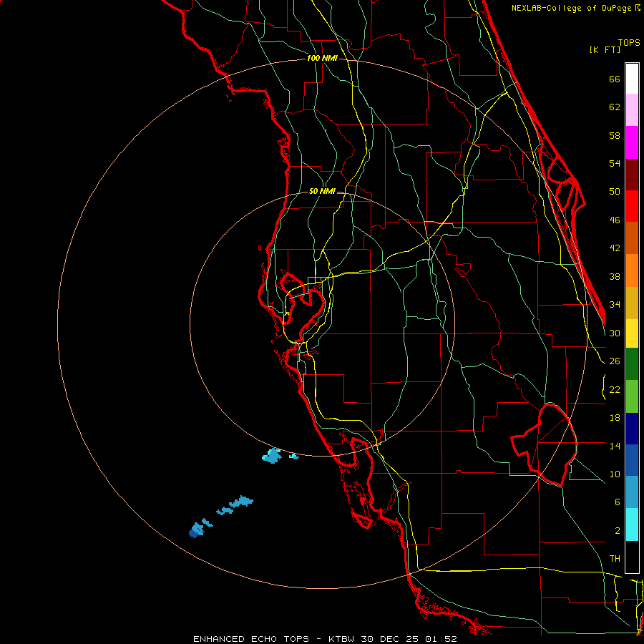The width and height of the screenshot is (644, 644).
Task: Select the bright yellow legend color band
Action: coord(632,333)
